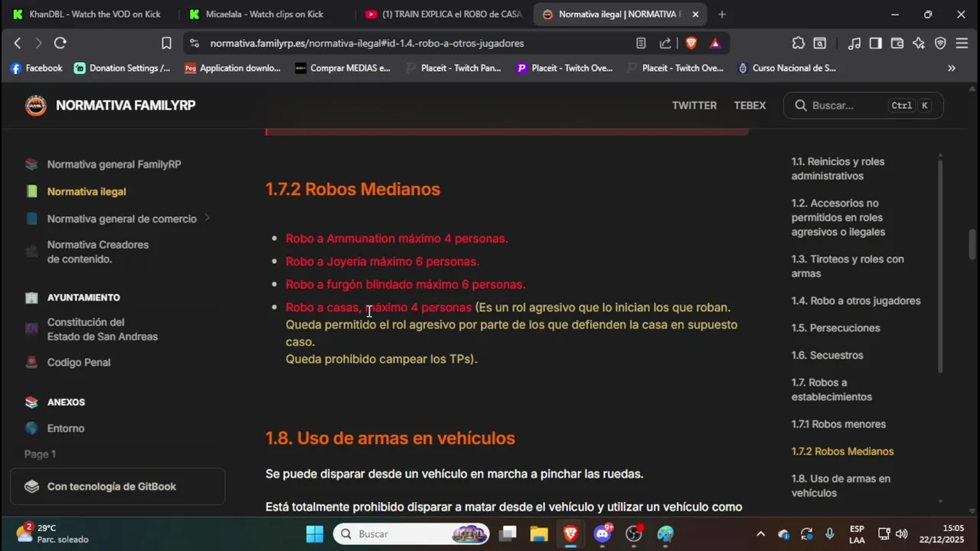Image resolution: width=980 pixels, height=551 pixels.
Task: Open Leo AI sparkle icon
Action: click(919, 44)
